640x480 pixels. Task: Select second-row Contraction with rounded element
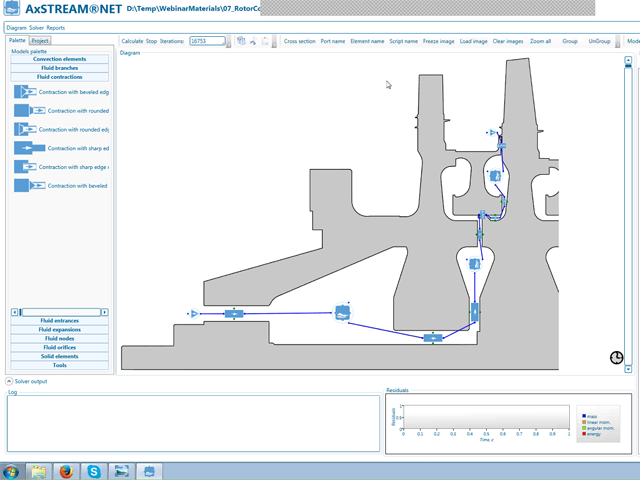point(61,111)
